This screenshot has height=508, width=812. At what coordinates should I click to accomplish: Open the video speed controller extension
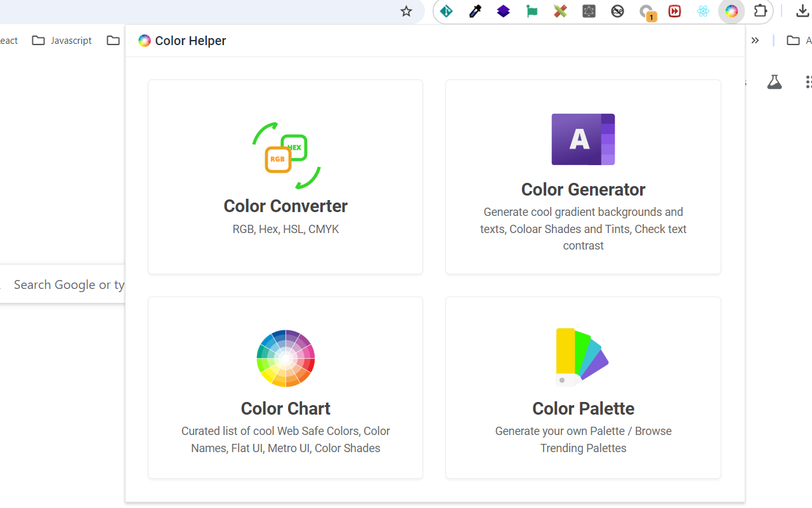click(x=674, y=11)
